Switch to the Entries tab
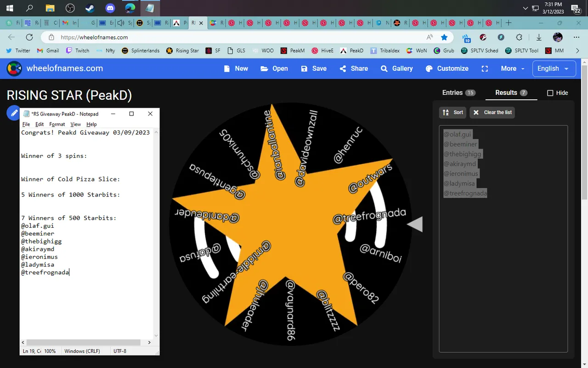588x368 pixels. (458, 92)
